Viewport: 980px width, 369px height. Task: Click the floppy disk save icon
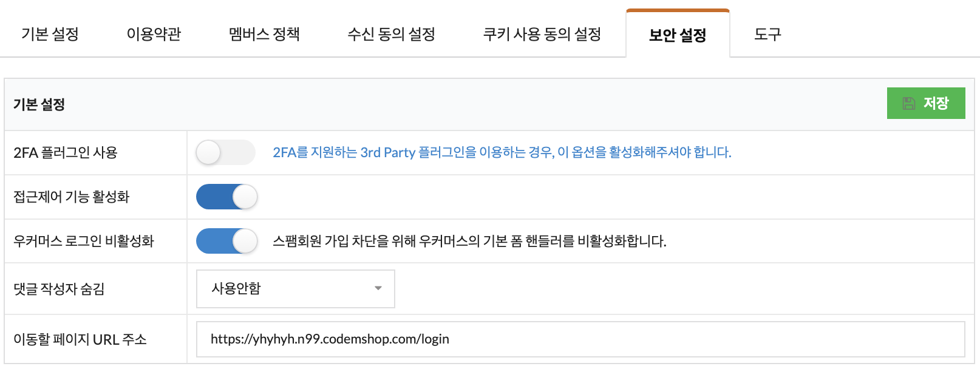coord(908,104)
